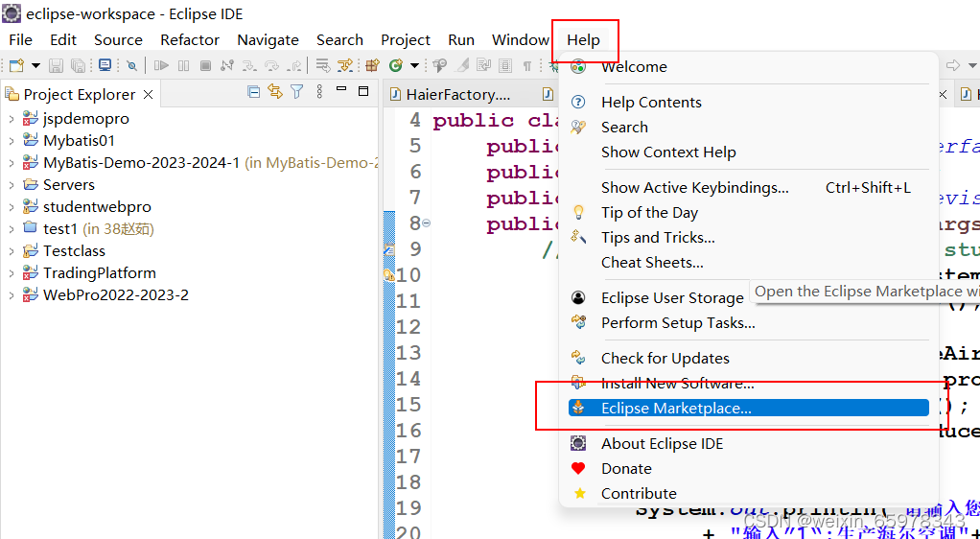Click the quick fix lightbulb at line 10

pos(388,274)
